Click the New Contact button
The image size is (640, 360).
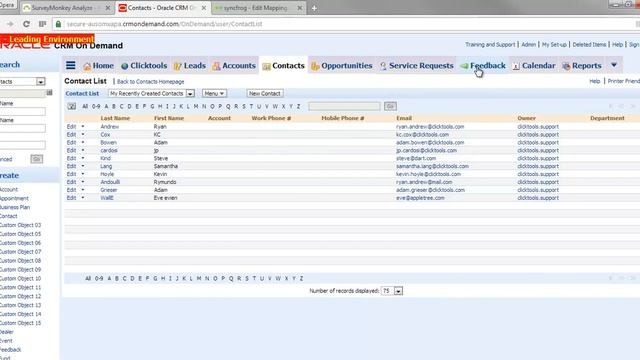coord(265,93)
